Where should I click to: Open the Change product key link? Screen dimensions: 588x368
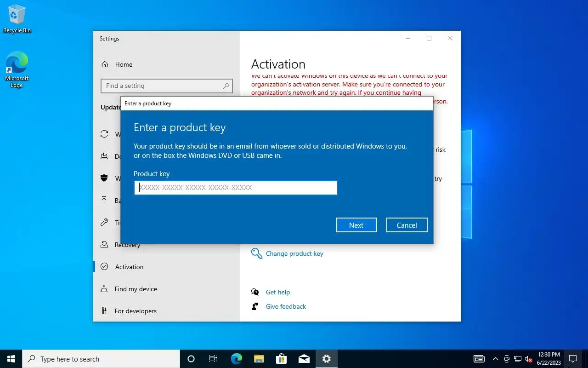click(x=294, y=253)
